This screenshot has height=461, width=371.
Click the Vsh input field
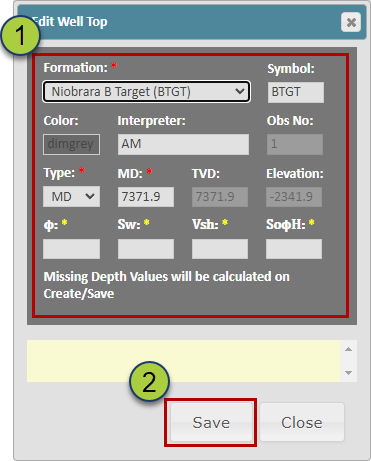pyautogui.click(x=220, y=249)
